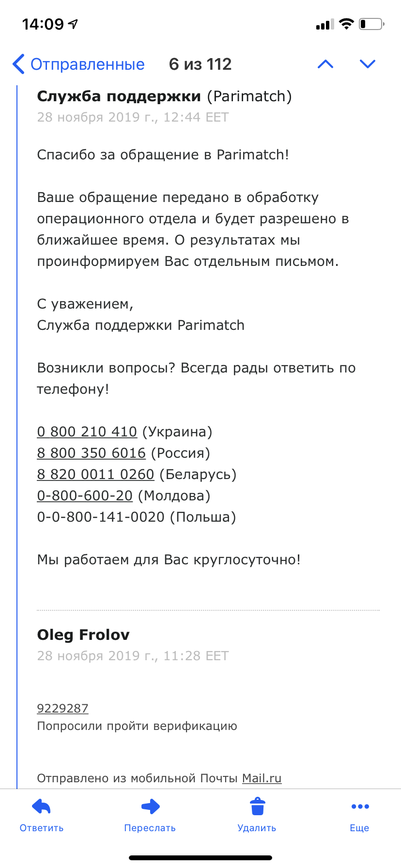The height and width of the screenshot is (868, 401).
Task: Tap sender name Служба поддержки
Action: (119, 96)
